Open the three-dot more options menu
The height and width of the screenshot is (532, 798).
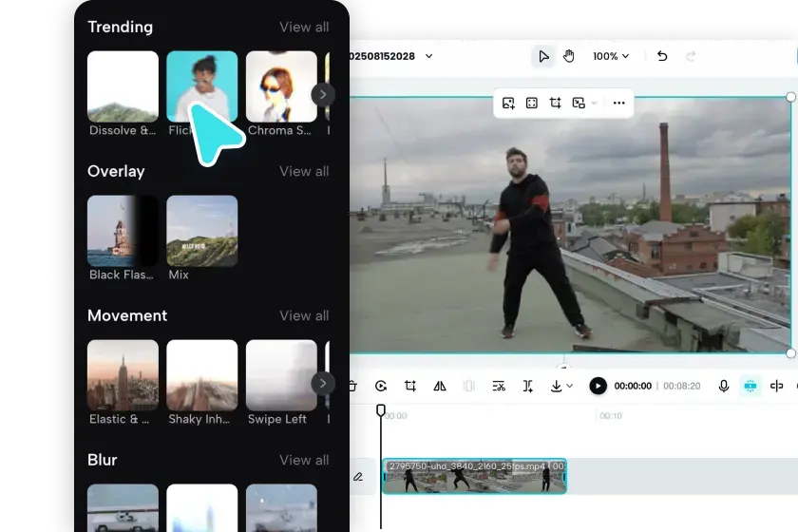pyautogui.click(x=618, y=104)
